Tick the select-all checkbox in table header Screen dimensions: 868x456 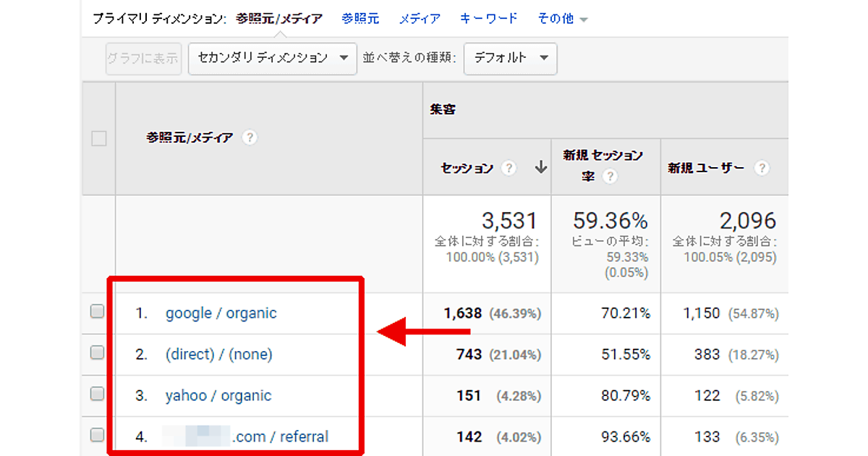click(99, 138)
